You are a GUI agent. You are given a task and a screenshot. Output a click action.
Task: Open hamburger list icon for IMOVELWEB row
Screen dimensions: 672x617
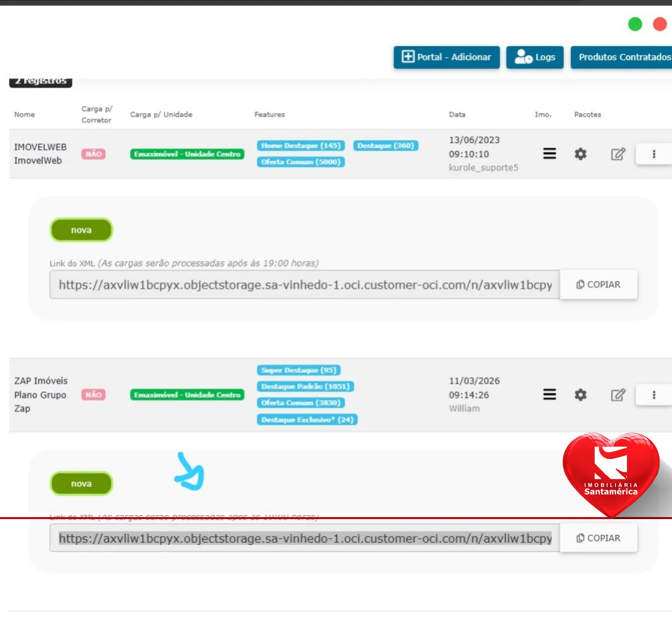pyautogui.click(x=549, y=154)
